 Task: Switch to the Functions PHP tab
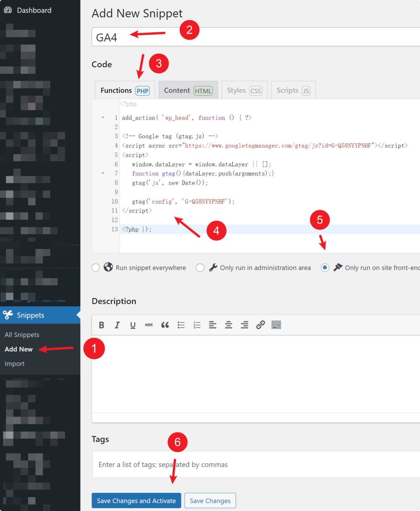(125, 90)
